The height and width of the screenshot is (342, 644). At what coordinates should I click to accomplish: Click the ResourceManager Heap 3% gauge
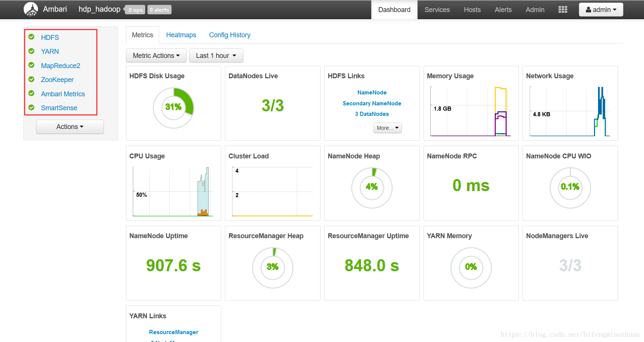point(272,268)
